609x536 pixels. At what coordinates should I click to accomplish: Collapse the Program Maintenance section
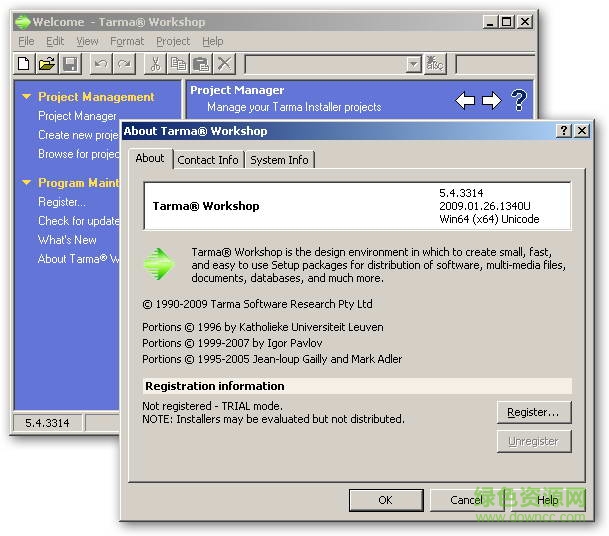[26, 182]
